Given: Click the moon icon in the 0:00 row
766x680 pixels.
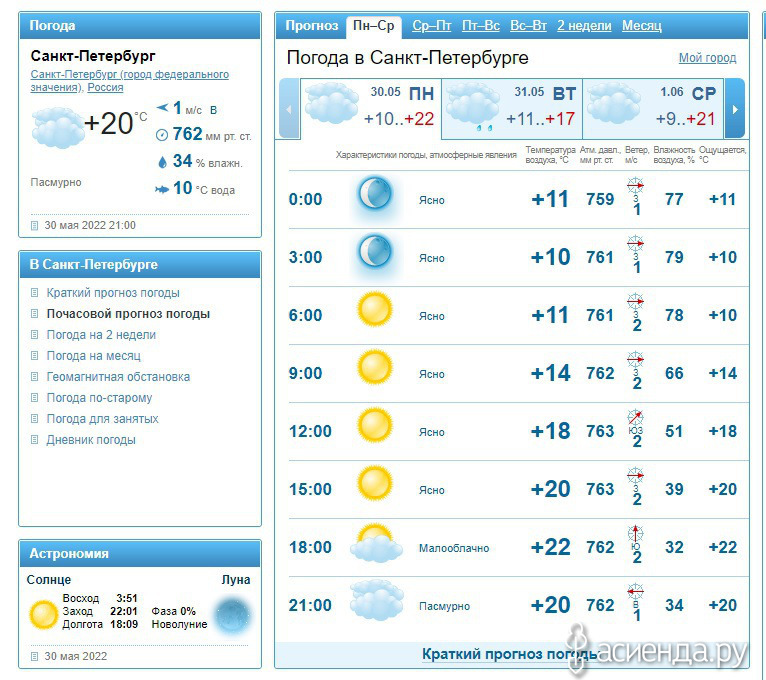Looking at the screenshot, I should tap(375, 194).
